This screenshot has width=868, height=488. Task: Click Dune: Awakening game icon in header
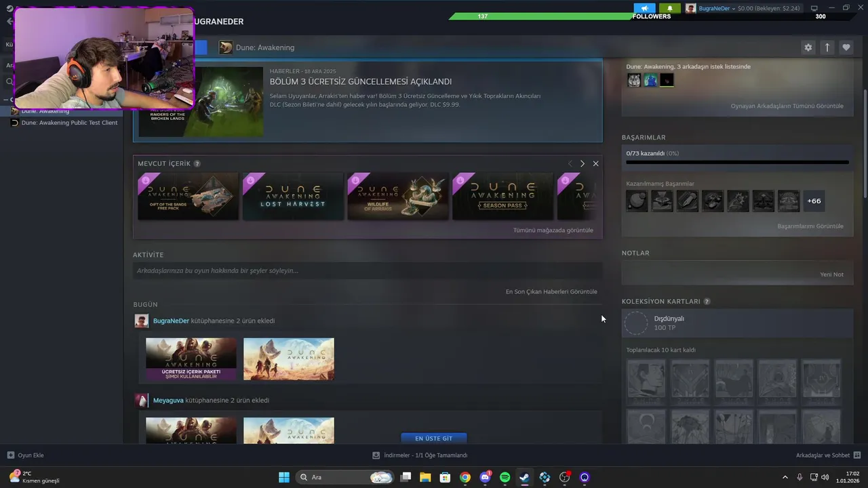[x=226, y=47]
